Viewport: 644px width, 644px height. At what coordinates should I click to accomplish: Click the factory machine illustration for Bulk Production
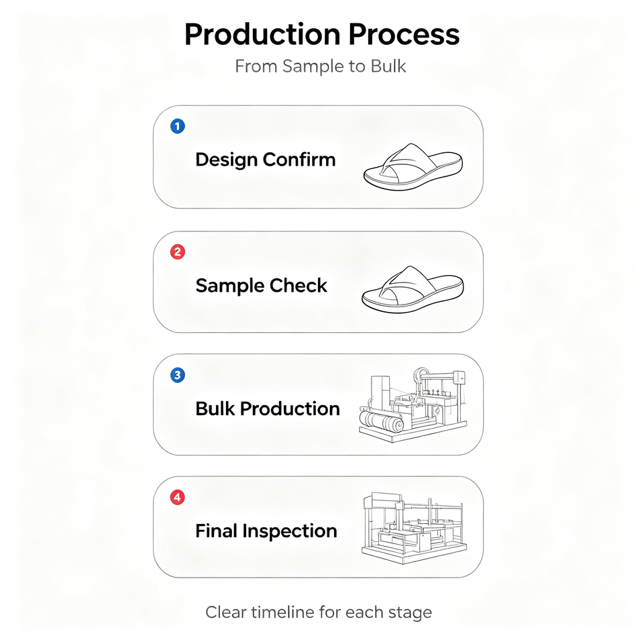tap(413, 405)
